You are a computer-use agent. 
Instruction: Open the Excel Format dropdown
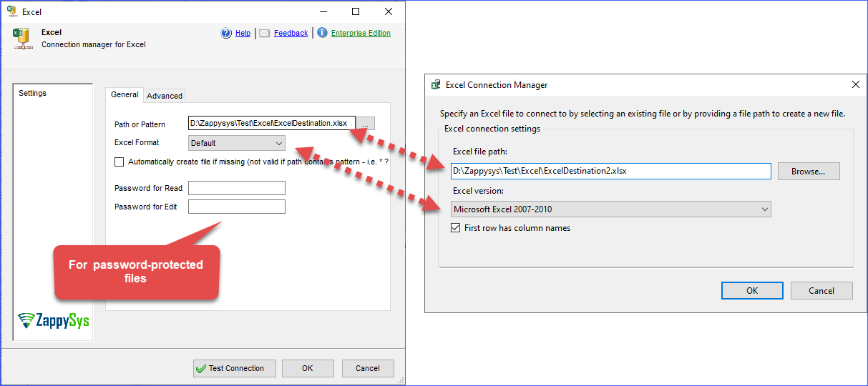(236, 143)
